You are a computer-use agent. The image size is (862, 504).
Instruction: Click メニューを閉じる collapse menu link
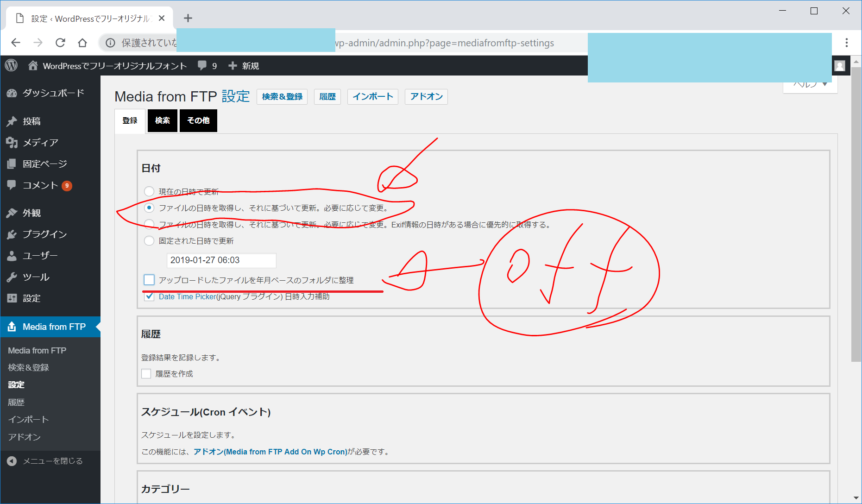[53, 461]
